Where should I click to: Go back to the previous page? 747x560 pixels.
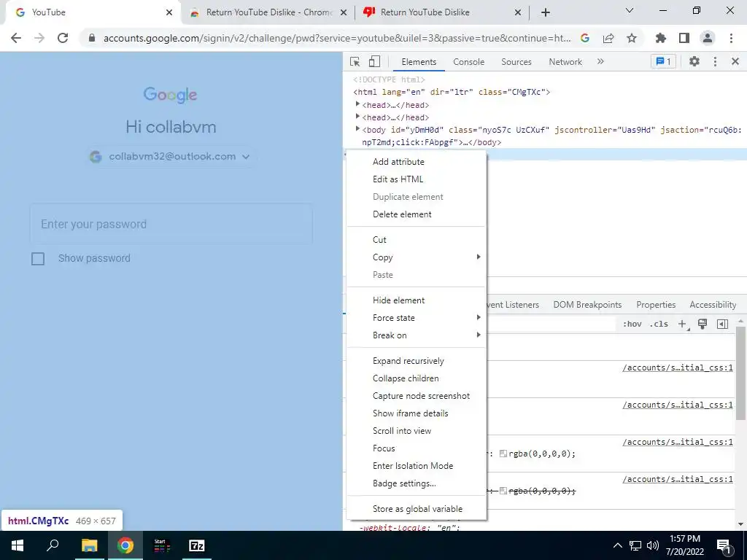coord(16,38)
